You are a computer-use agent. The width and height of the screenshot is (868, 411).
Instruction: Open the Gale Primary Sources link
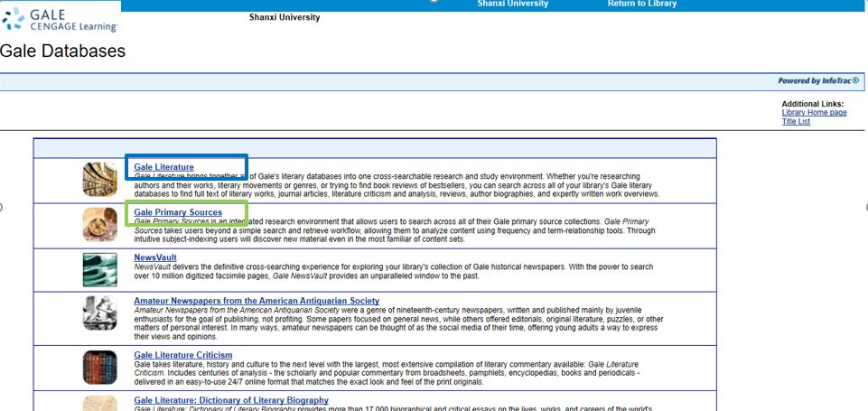coord(178,212)
